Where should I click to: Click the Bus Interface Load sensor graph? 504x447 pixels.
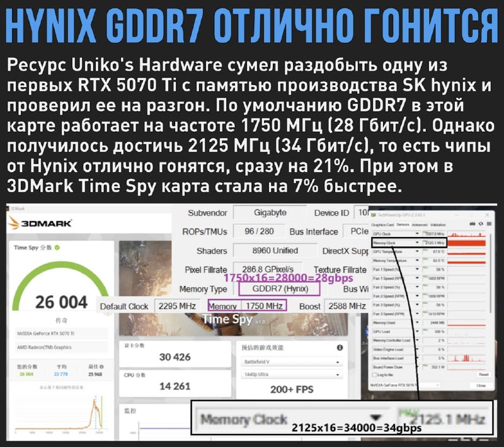click(466, 358)
